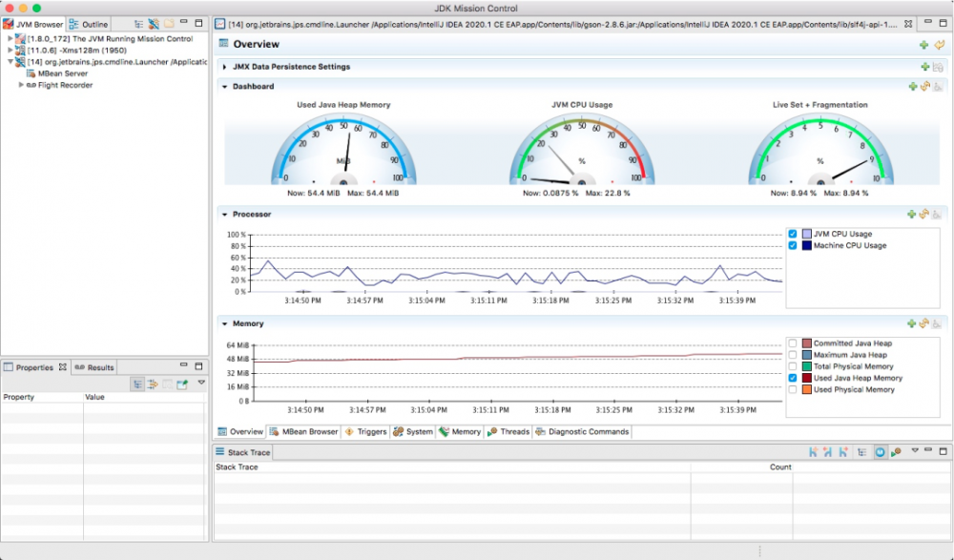Toggle the Machine CPU Usage checkbox
The width and height of the screenshot is (954, 560).
point(793,245)
